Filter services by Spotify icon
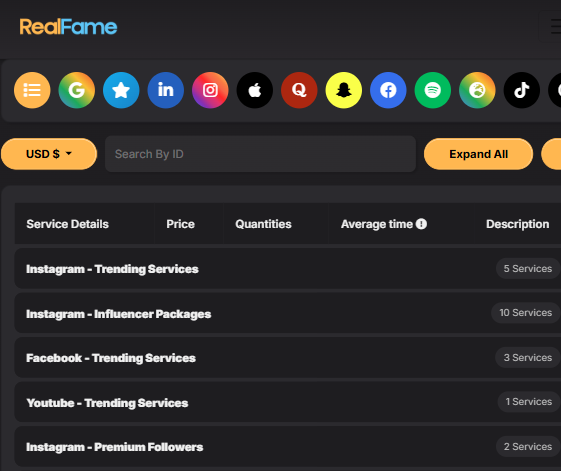The height and width of the screenshot is (471, 561). tap(433, 90)
